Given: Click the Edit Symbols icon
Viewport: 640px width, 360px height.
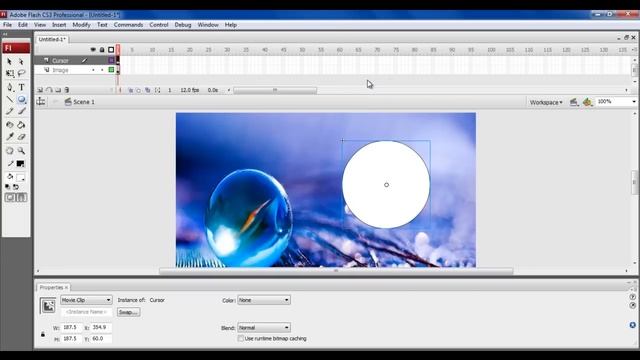Looking at the screenshot, I should coord(587,102).
